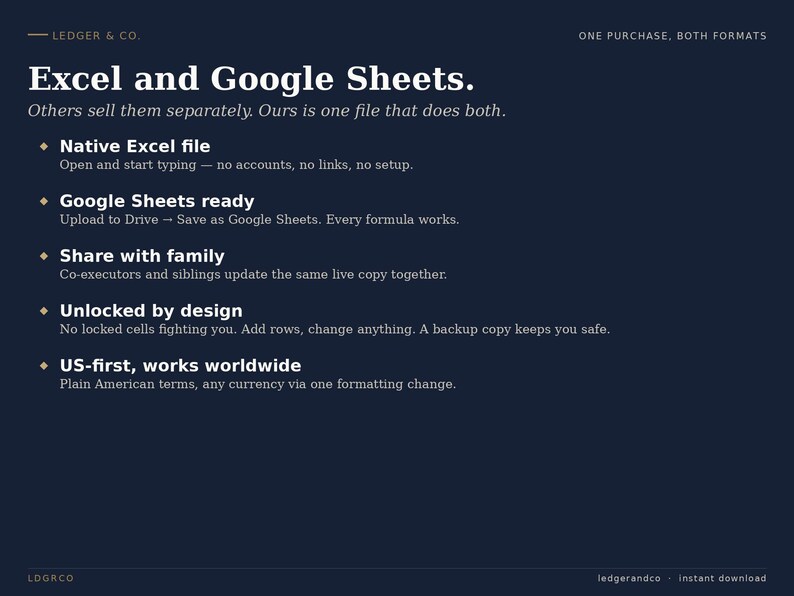Click 'Plain American terms, any currency' line

pyautogui.click(x=258, y=384)
